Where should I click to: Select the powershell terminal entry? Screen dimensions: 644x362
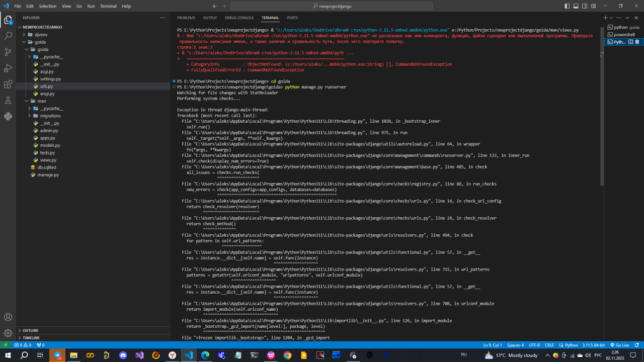point(624,35)
